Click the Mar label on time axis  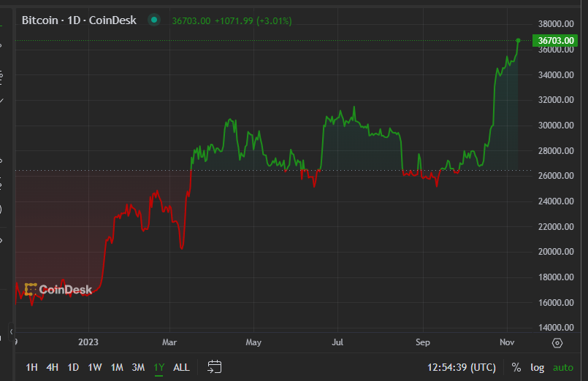tap(169, 342)
